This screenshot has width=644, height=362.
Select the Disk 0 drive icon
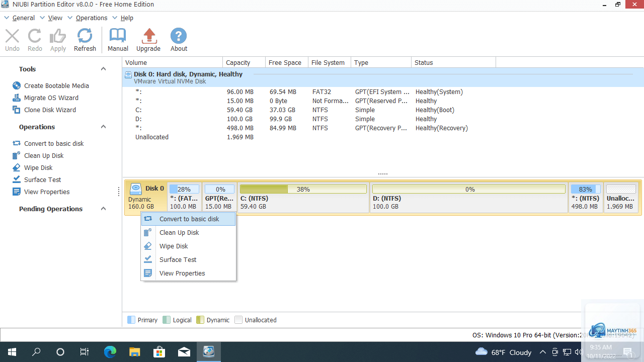[x=136, y=189]
